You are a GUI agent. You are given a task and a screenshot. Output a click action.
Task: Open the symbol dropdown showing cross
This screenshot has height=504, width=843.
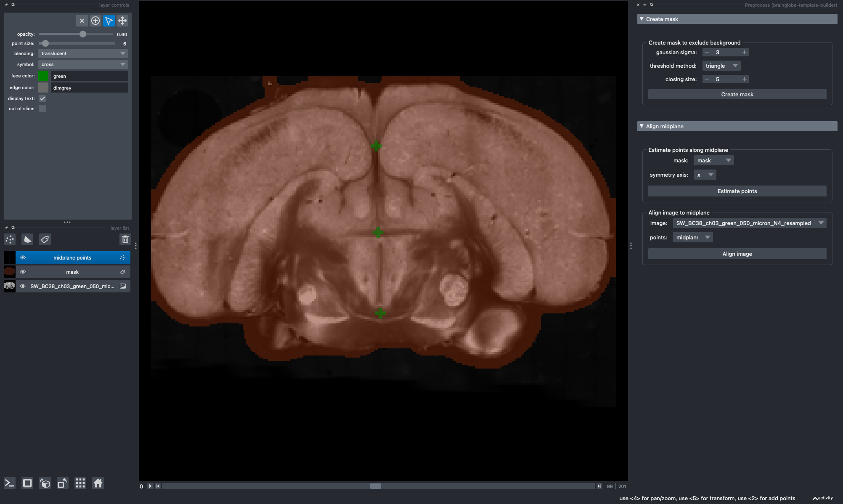pos(83,64)
